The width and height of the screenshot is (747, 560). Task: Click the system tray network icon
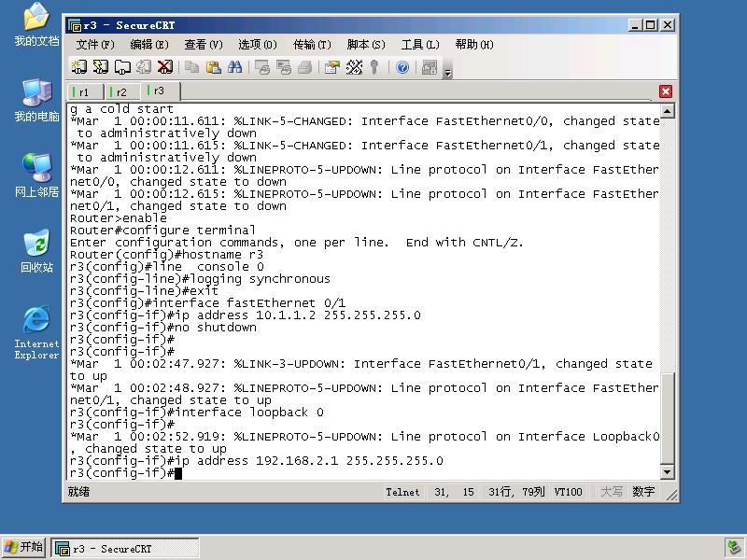734,548
